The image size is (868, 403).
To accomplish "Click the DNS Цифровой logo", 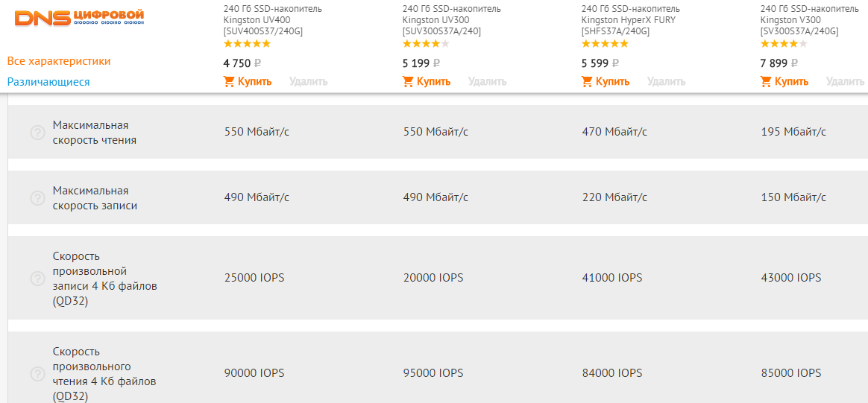I will pyautogui.click(x=80, y=18).
